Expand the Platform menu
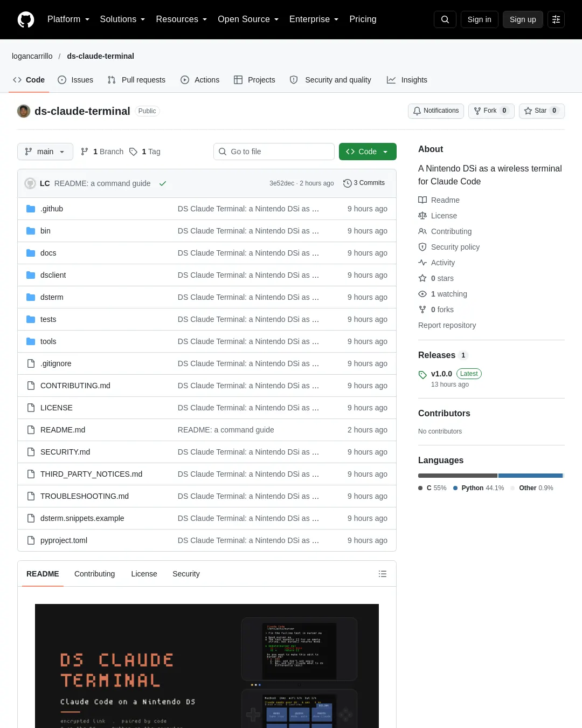This screenshot has width=582, height=728. (x=68, y=19)
